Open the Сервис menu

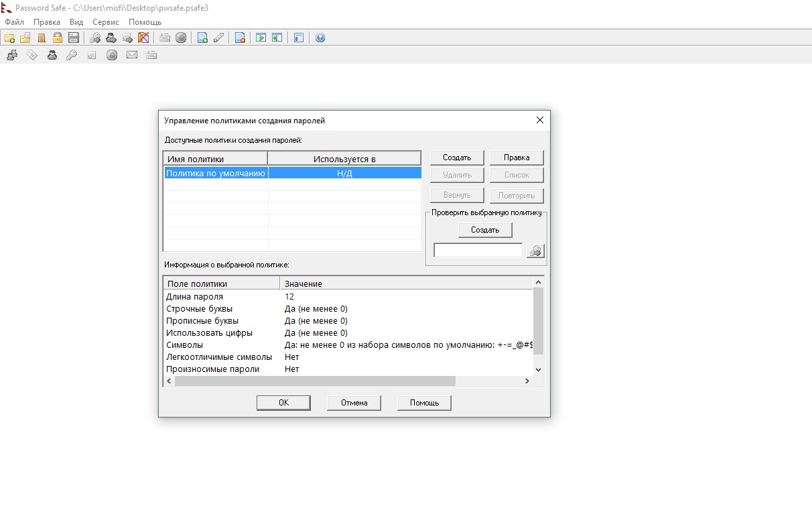tap(106, 22)
